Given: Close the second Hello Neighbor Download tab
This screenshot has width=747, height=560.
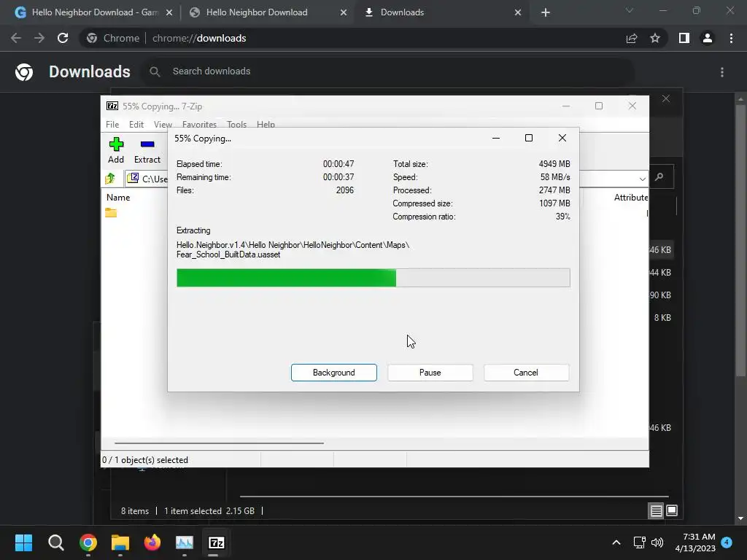Looking at the screenshot, I should click(x=344, y=12).
